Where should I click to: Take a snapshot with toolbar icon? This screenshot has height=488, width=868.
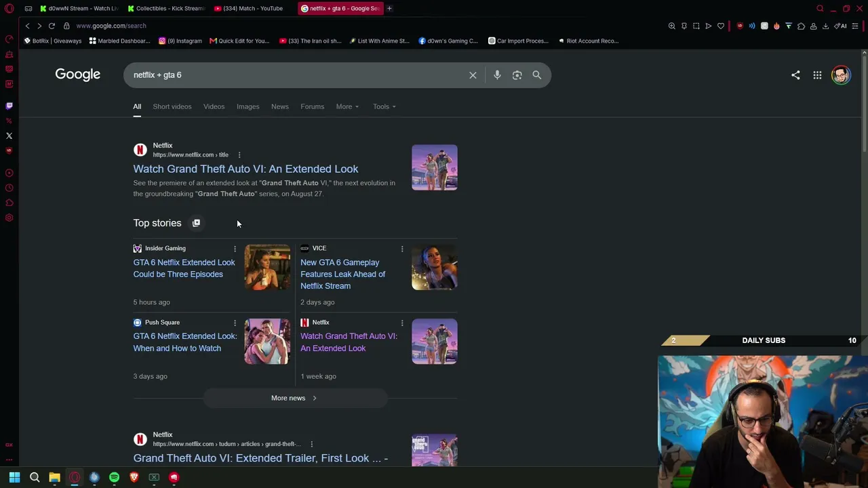point(696,26)
